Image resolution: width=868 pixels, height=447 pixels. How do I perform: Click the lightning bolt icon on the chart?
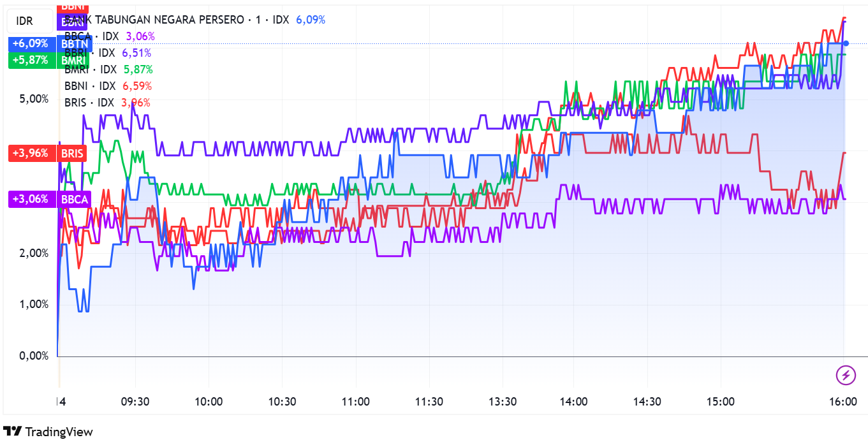click(x=846, y=375)
